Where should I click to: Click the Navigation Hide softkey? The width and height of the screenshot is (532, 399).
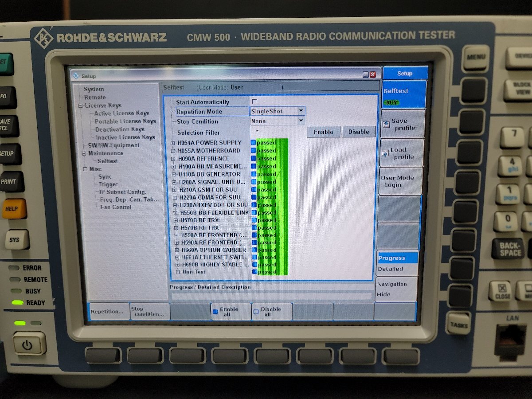(397, 289)
